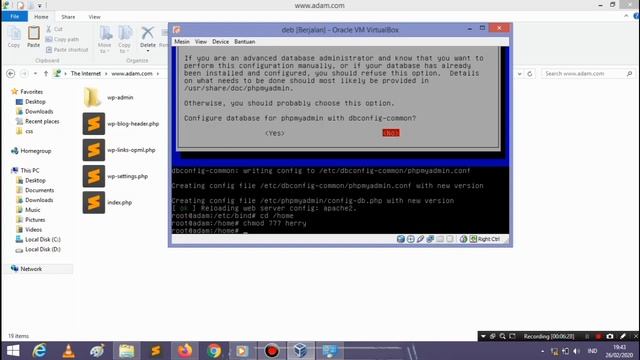
Task: Select the wp-admin folder
Action: click(x=109, y=98)
